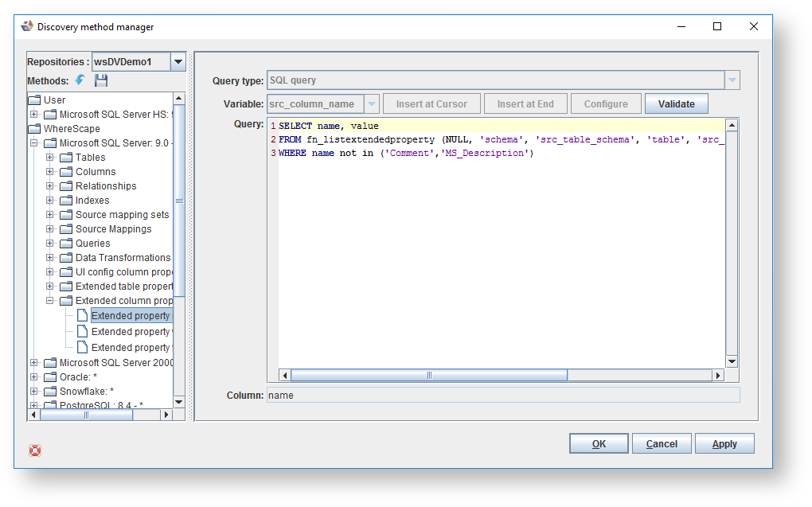
Task: Click the red lifebuoy help icon
Action: click(x=35, y=450)
